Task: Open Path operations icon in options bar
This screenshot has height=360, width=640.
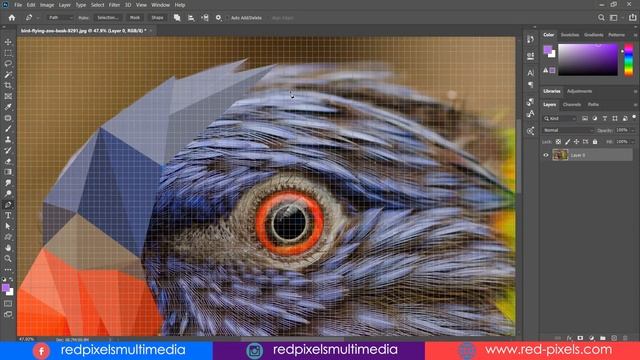Action: click(x=177, y=18)
